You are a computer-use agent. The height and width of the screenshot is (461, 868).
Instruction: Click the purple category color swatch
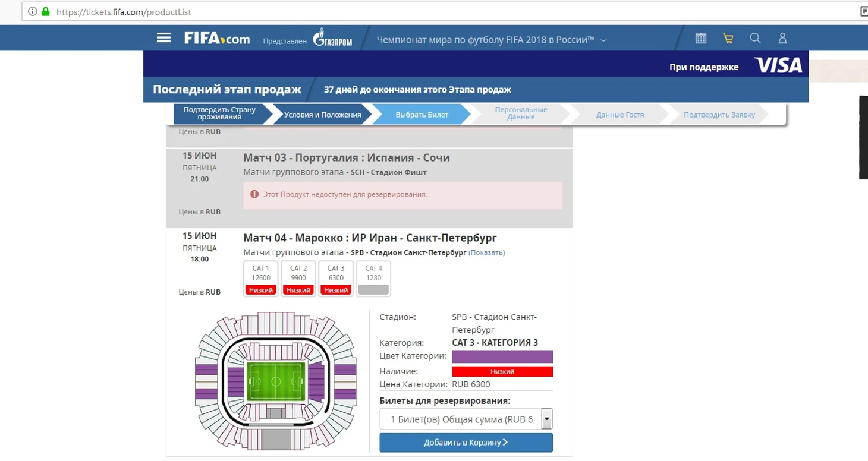pos(502,356)
